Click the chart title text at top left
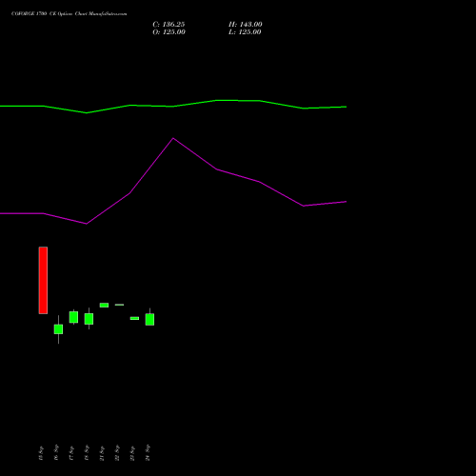Image resolution: width=476 pixels, height=476 pixels. tap(69, 14)
